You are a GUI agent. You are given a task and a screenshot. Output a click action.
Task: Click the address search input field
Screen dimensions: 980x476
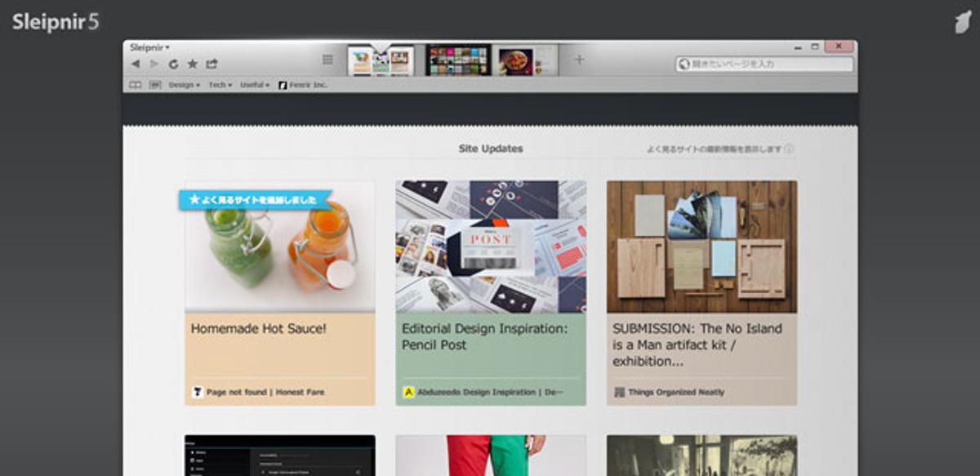[x=764, y=64]
